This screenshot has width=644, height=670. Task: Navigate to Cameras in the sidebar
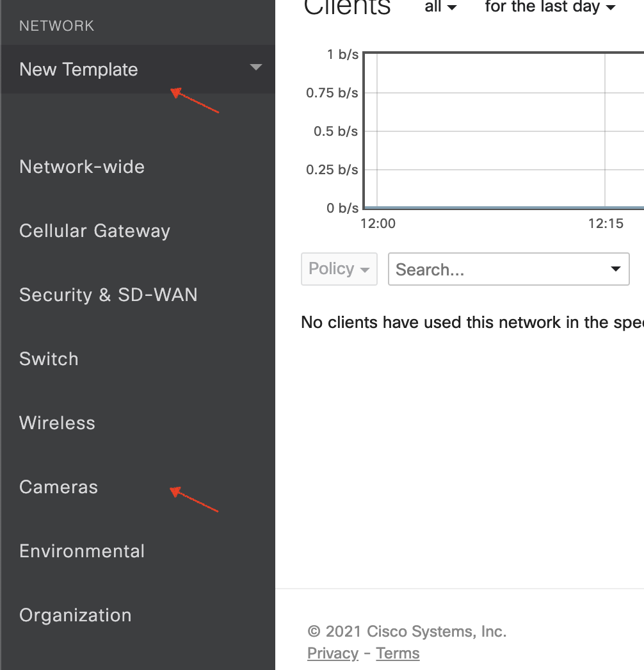(58, 487)
